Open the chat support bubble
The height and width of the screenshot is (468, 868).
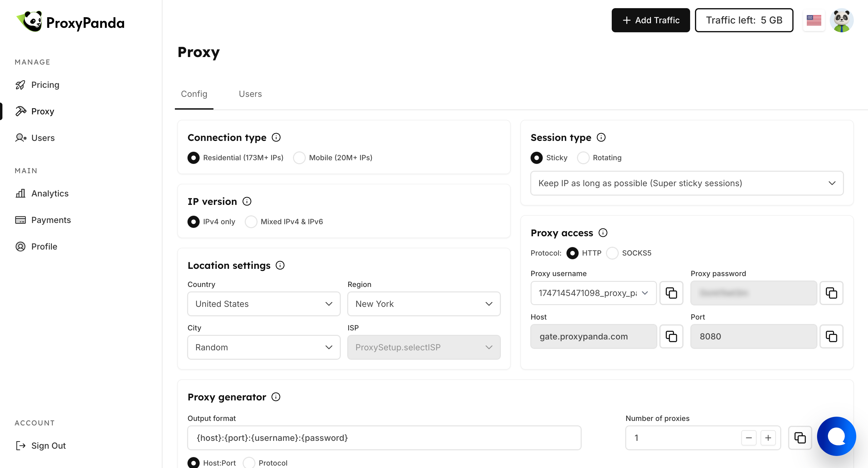(x=836, y=436)
